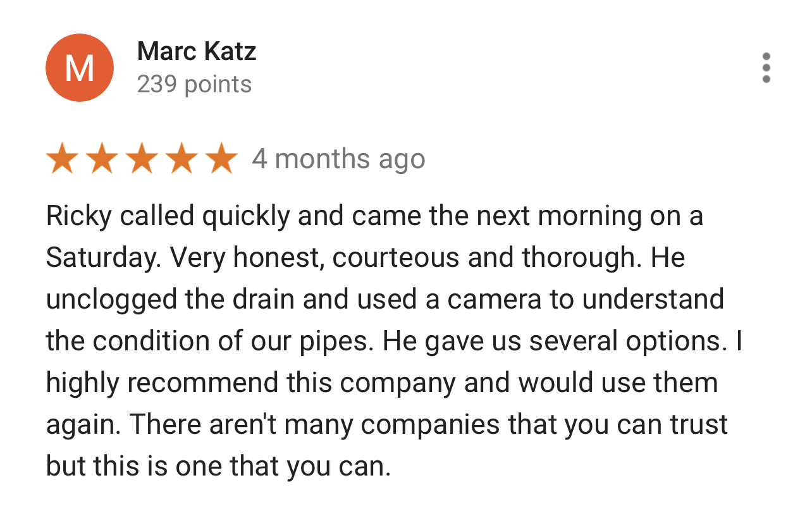
Task: Click the word Ricky in the review
Action: tap(78, 217)
